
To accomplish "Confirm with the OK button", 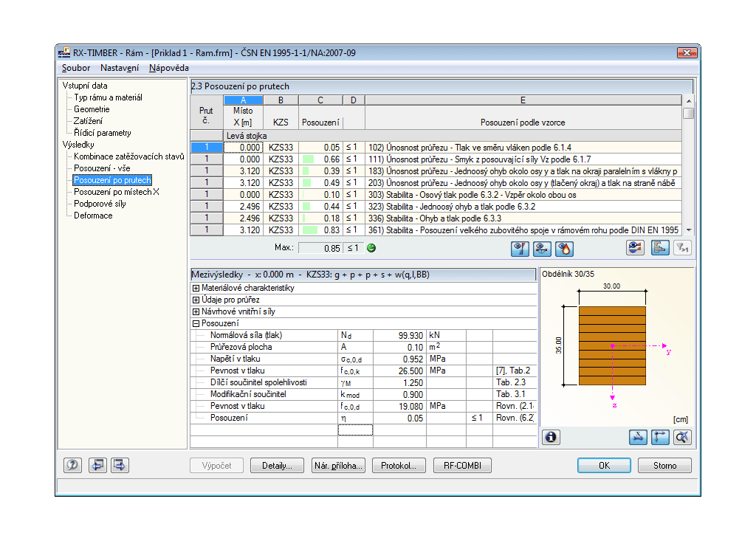I will [x=604, y=466].
